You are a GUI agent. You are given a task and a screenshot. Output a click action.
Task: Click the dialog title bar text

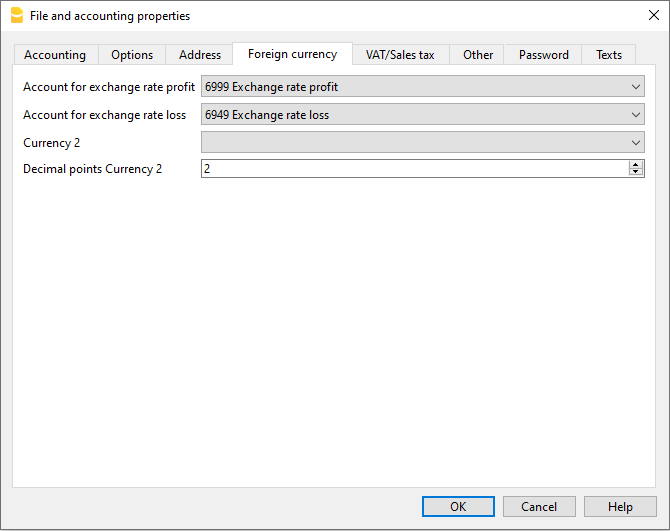110,16
